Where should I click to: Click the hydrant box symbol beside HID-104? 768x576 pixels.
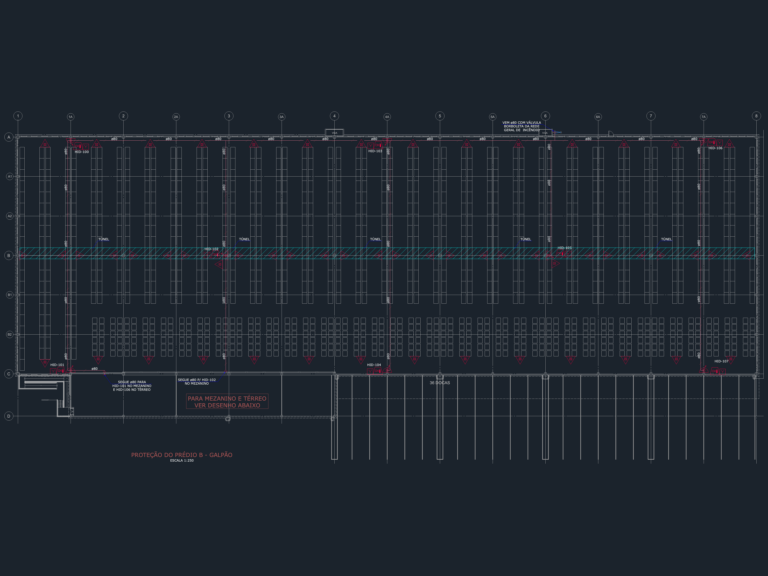coord(376,371)
